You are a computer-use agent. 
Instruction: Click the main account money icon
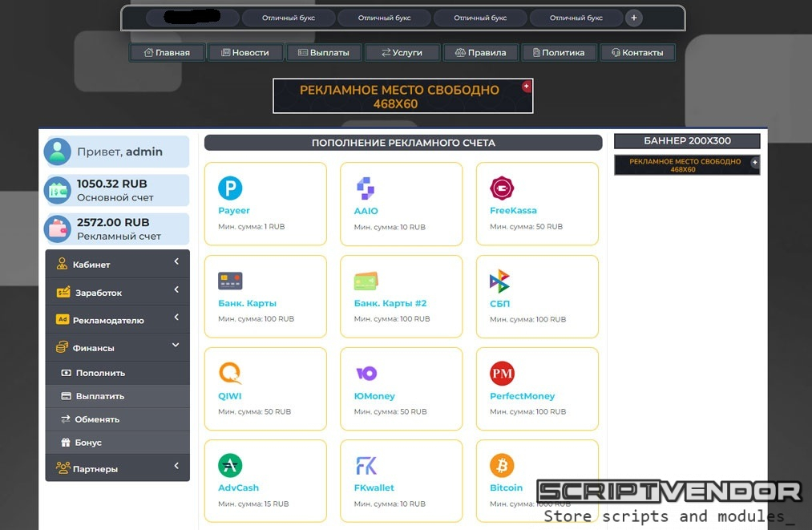[58, 191]
